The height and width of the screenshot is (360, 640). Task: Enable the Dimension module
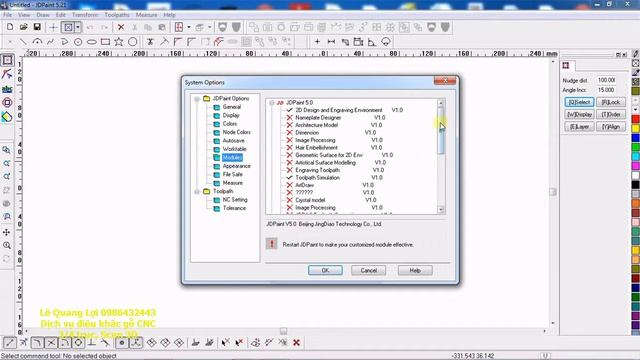[289, 133]
